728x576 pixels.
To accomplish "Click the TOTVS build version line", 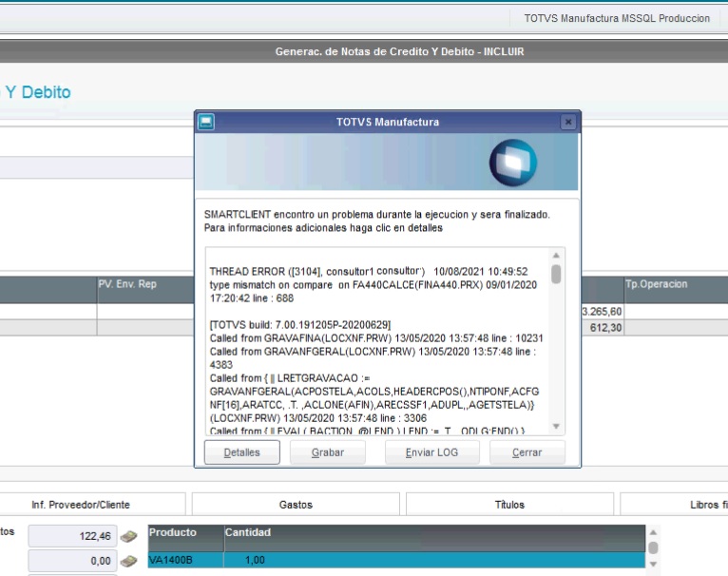I will click(x=300, y=325).
